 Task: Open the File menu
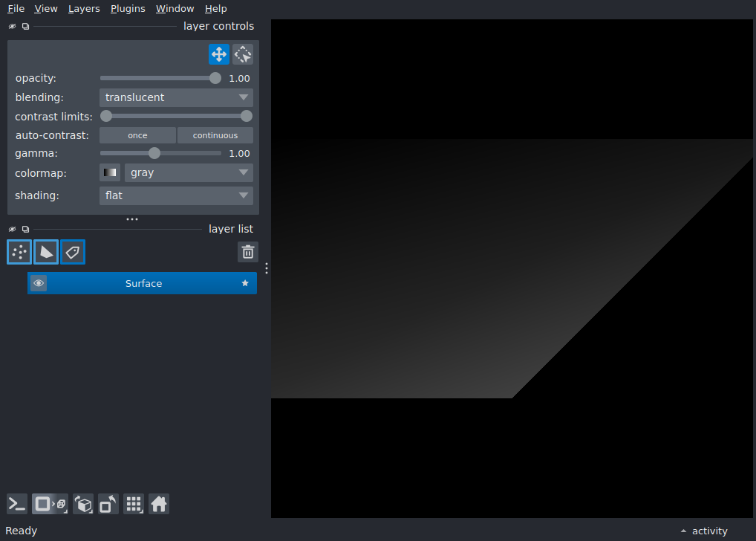[x=16, y=9]
